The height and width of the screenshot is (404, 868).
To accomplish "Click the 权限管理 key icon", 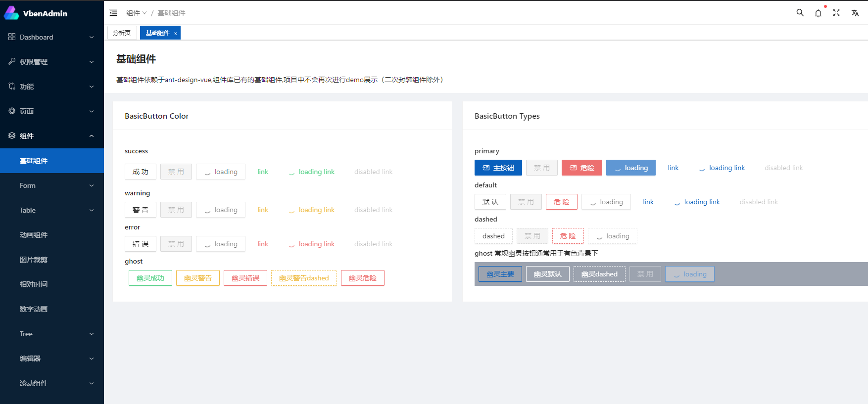I will click(12, 61).
